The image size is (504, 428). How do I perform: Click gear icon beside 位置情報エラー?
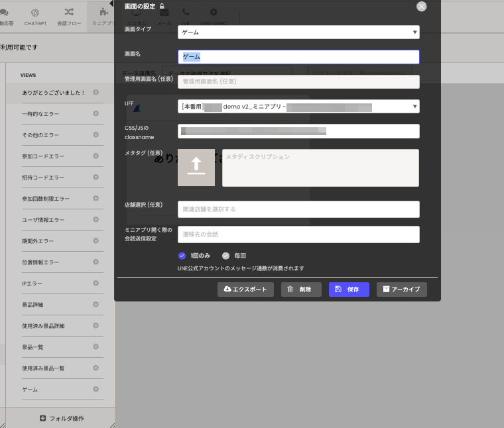click(96, 262)
